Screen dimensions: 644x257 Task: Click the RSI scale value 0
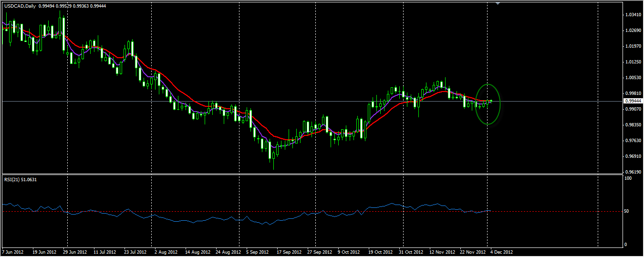click(x=626, y=245)
